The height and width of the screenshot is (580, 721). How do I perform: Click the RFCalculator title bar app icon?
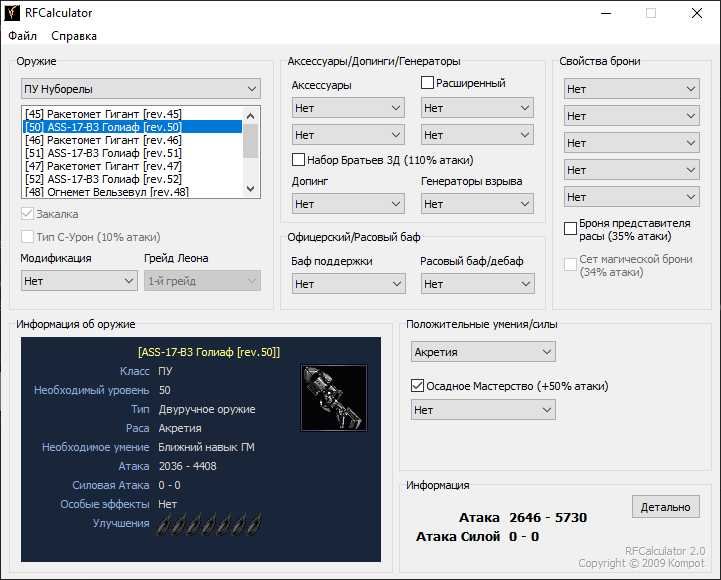[14, 13]
